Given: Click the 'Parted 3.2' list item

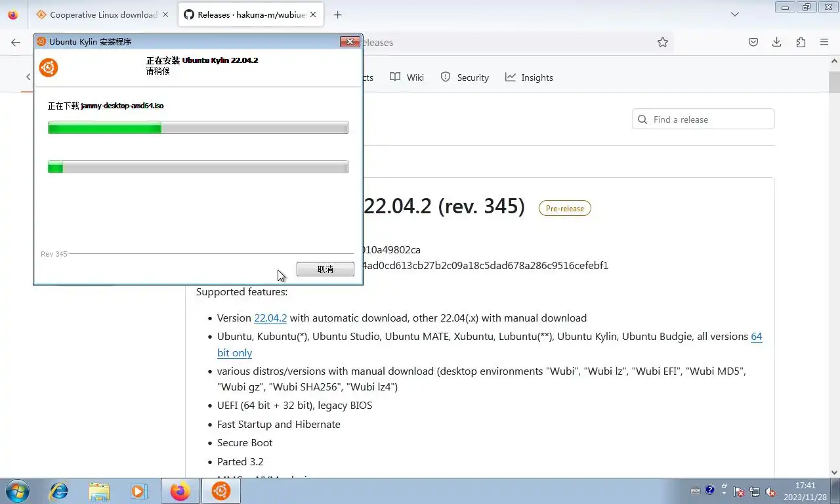Looking at the screenshot, I should point(240,462).
